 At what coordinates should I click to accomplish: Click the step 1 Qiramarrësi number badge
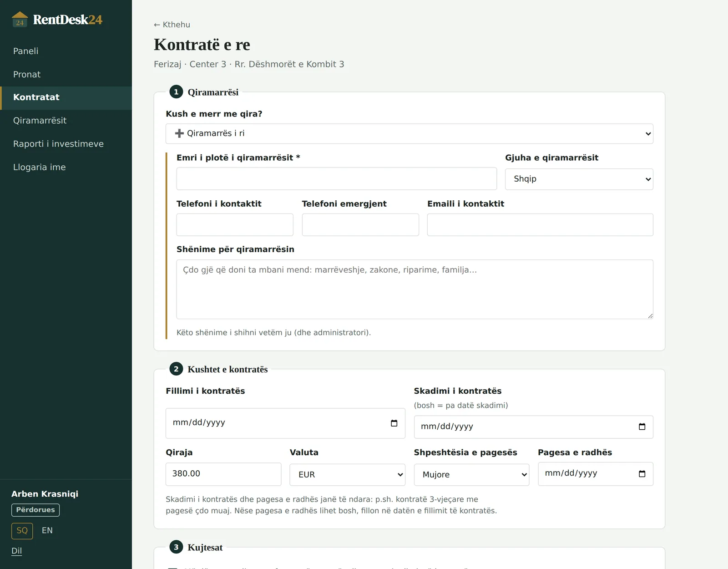point(176,92)
